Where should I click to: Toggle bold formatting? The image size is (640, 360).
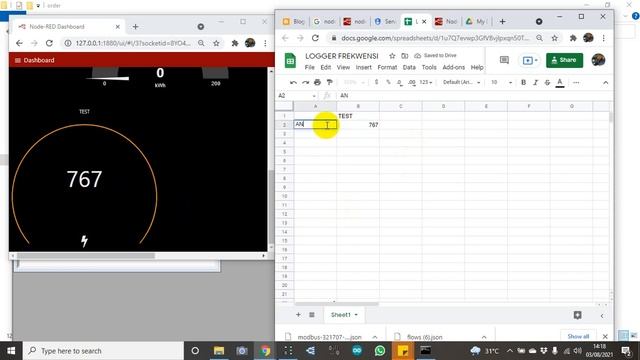click(523, 82)
